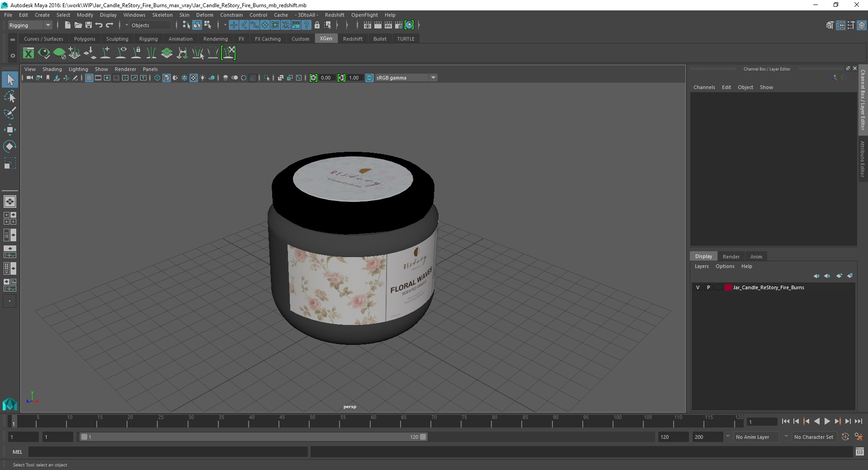Start IPR render icon

(388, 25)
